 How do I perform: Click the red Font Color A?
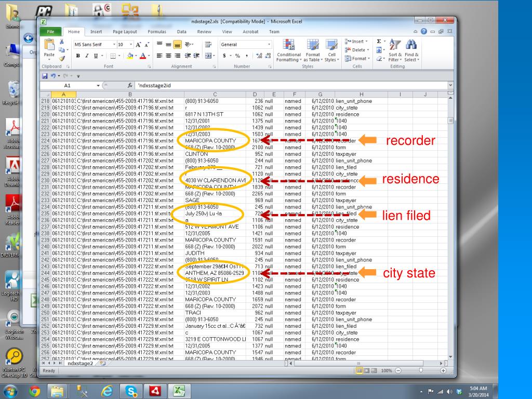point(143,56)
